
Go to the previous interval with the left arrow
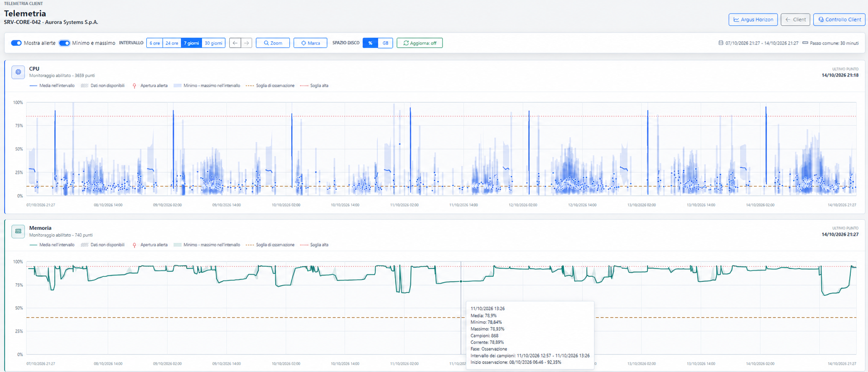pos(235,43)
